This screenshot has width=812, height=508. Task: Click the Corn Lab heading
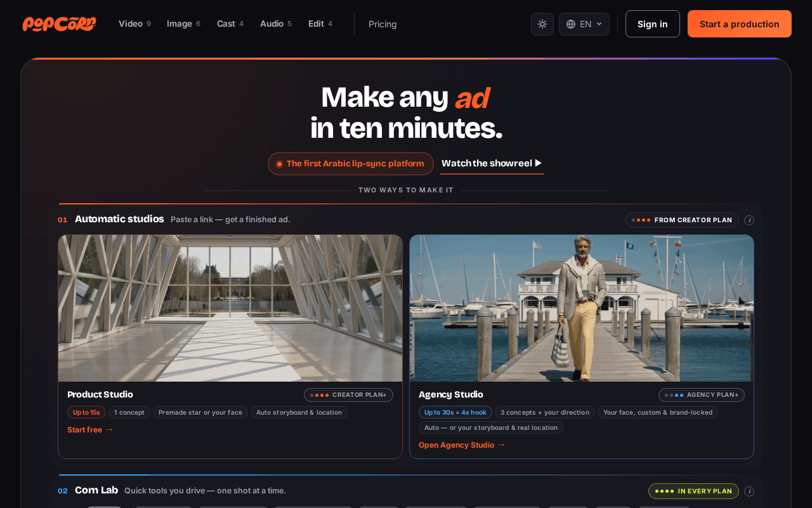(x=96, y=490)
